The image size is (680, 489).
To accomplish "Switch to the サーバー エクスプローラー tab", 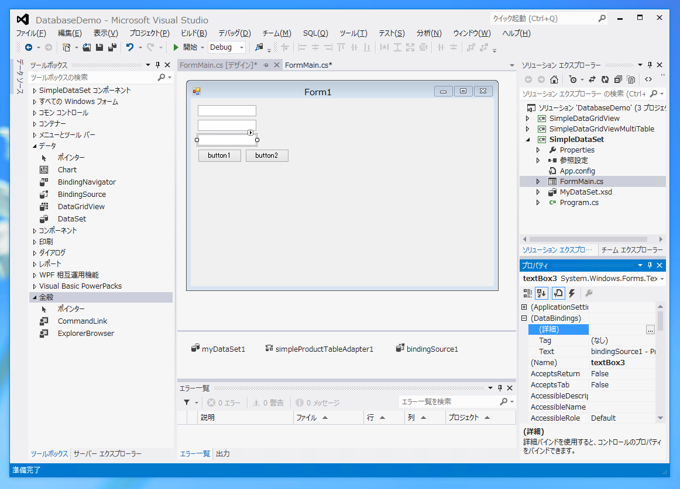I will click(x=107, y=454).
